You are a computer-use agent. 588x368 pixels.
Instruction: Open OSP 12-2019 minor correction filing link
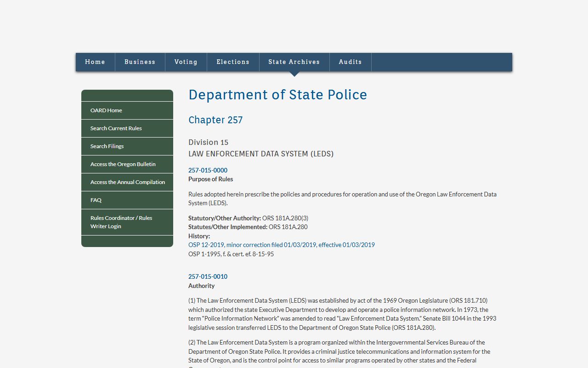point(282,245)
